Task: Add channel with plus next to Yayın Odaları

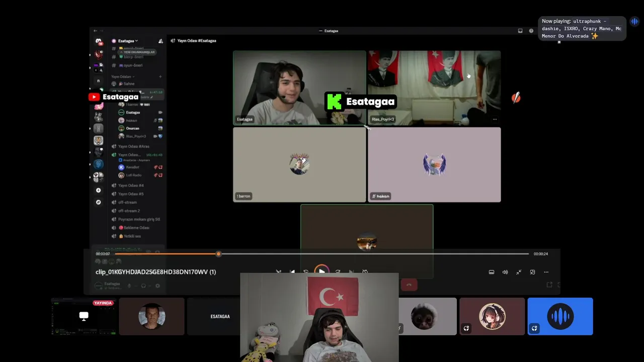Action: point(160,76)
